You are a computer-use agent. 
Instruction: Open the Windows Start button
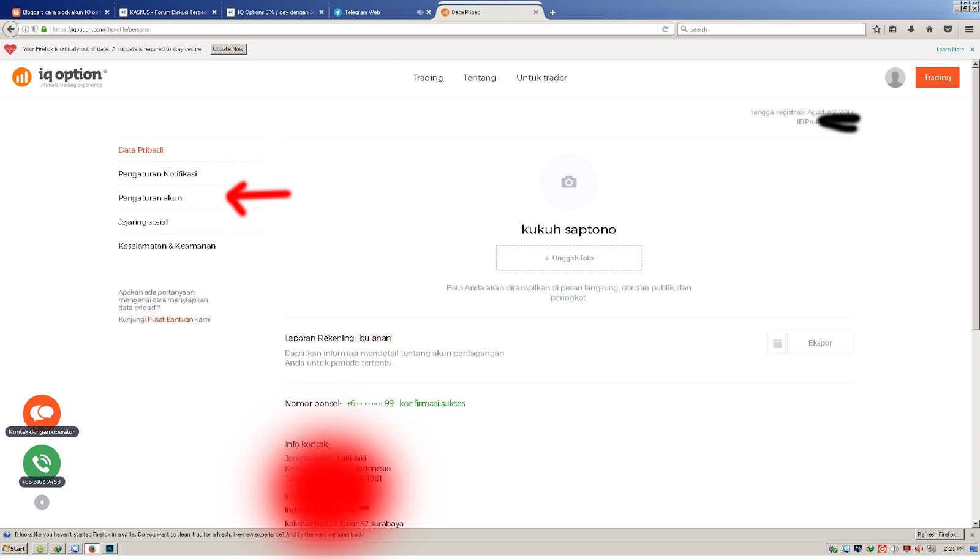(14, 548)
